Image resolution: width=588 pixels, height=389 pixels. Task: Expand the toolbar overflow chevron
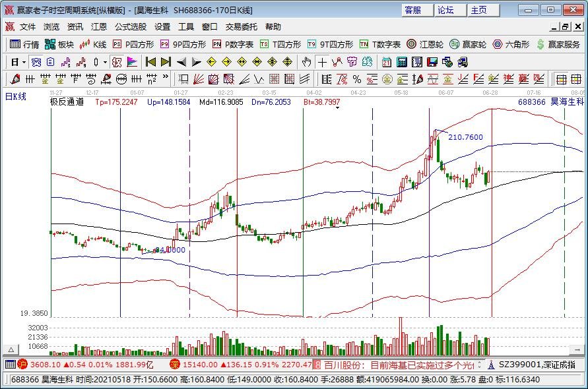[166, 78]
